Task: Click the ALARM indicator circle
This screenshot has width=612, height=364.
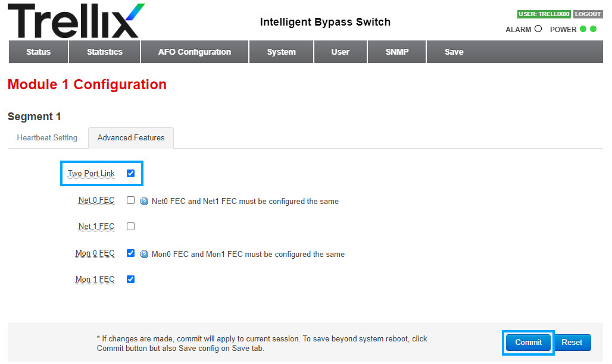Action: pyautogui.click(x=538, y=29)
